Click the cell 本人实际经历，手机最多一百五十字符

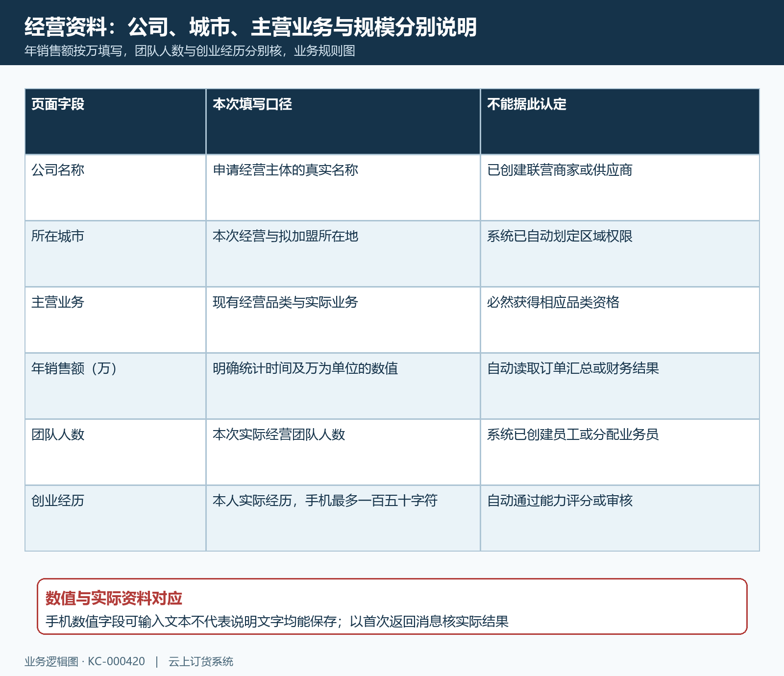343,518
